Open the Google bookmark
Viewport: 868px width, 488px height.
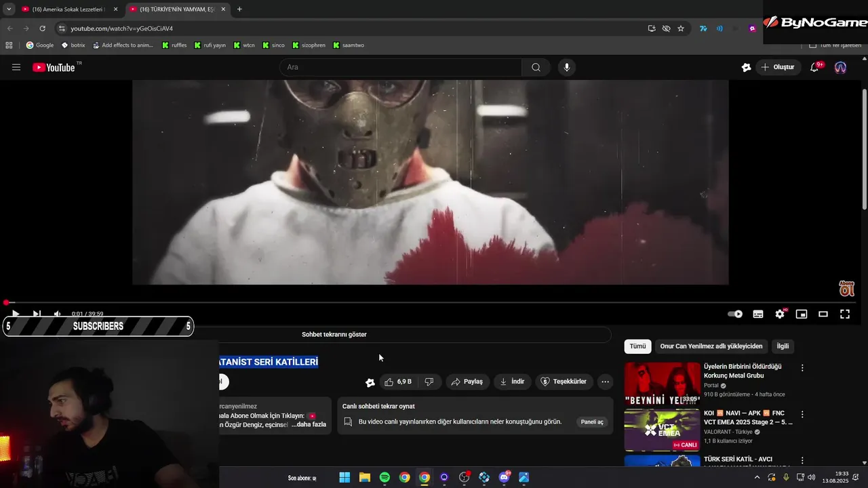click(x=40, y=45)
